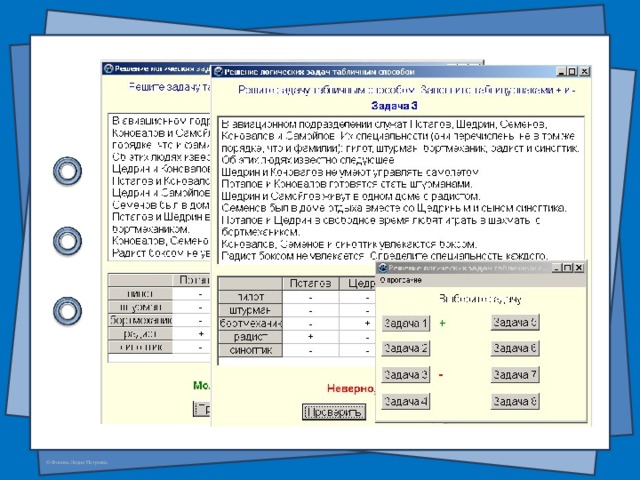Select синоптик row header in Задача 3 table
640x480 pixels.
[x=250, y=350]
